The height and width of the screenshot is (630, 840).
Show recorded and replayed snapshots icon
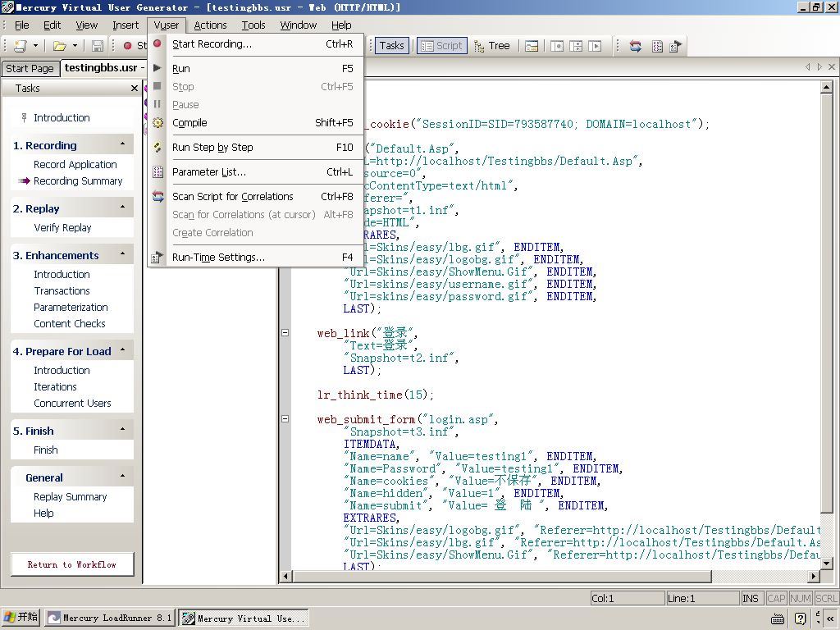click(576, 46)
